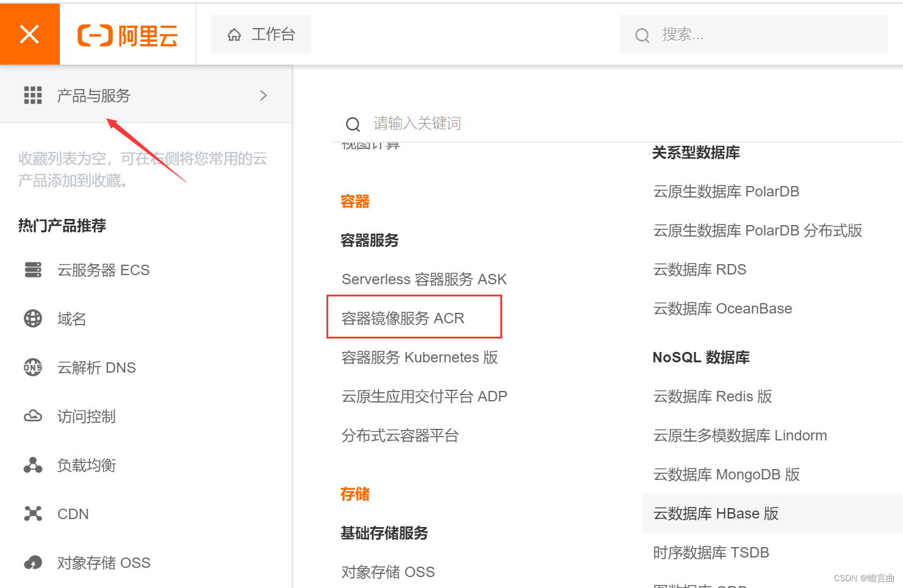Open 云数据库 OceanBase
This screenshot has height=588, width=903.
coord(723,309)
